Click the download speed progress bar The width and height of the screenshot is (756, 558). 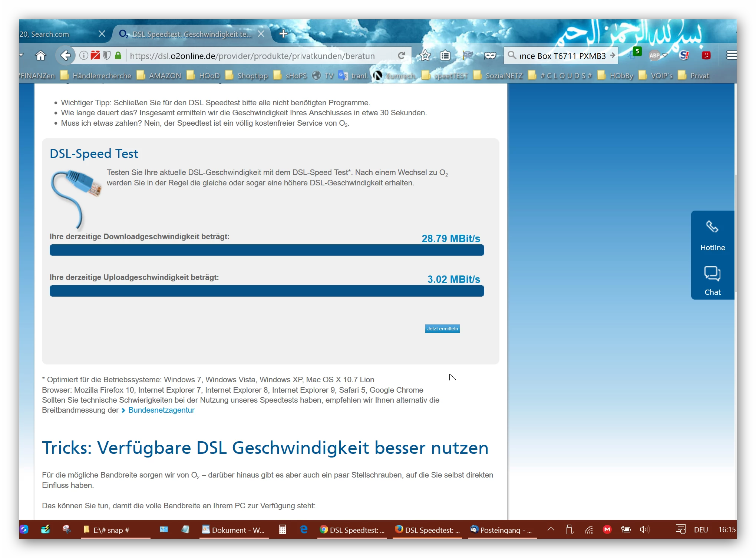click(x=267, y=250)
